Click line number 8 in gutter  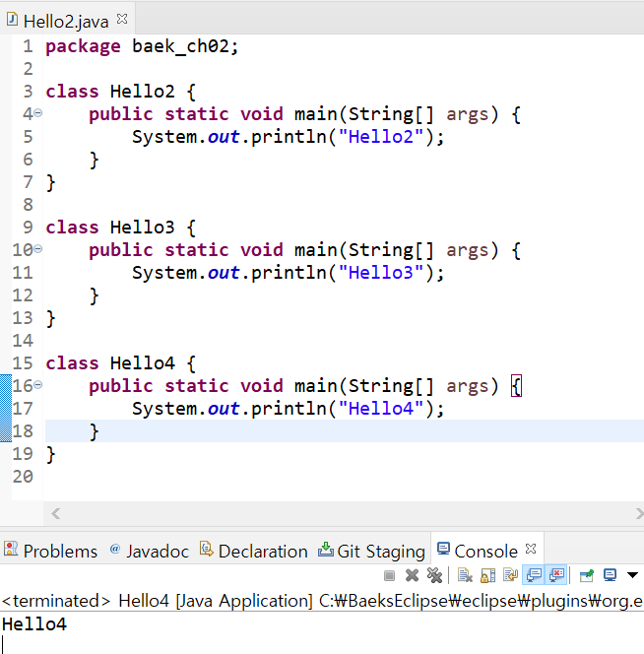click(28, 205)
